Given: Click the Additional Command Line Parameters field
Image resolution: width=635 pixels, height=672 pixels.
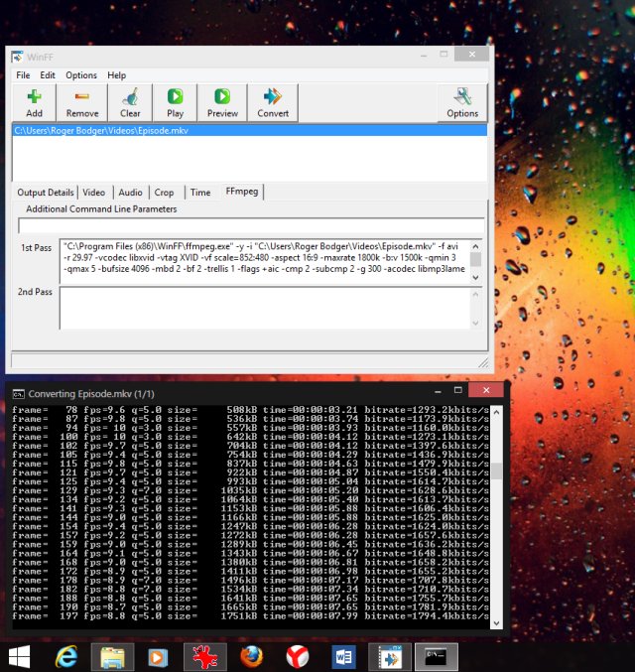Looking at the screenshot, I should coord(250,225).
